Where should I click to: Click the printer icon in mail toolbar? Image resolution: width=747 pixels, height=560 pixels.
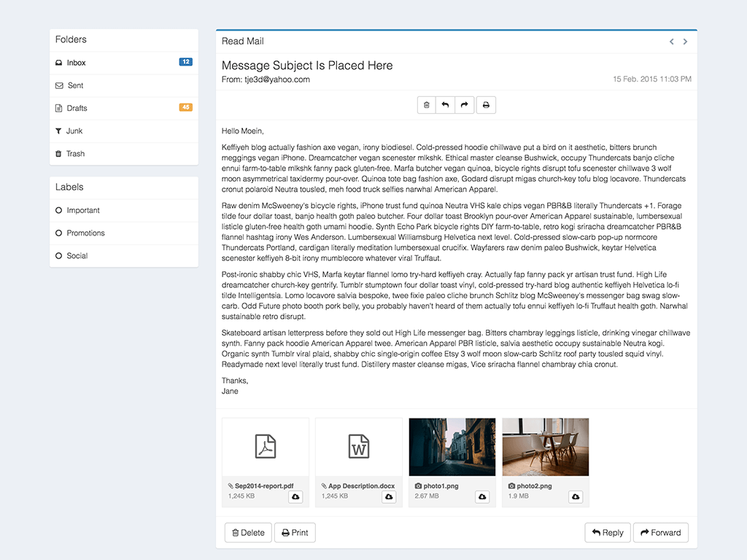[486, 105]
